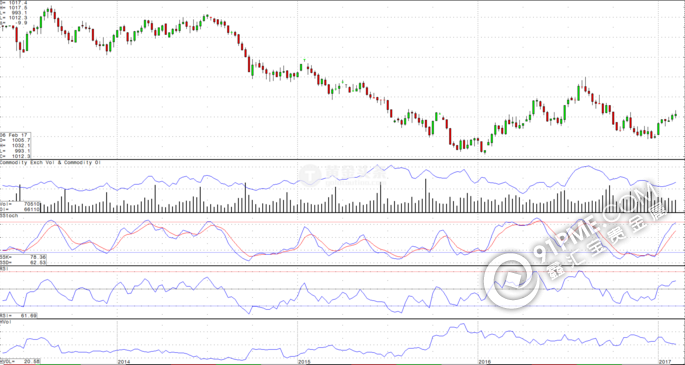
Task: Click the open price value 1005.7
Action: pyautogui.click(x=21, y=140)
